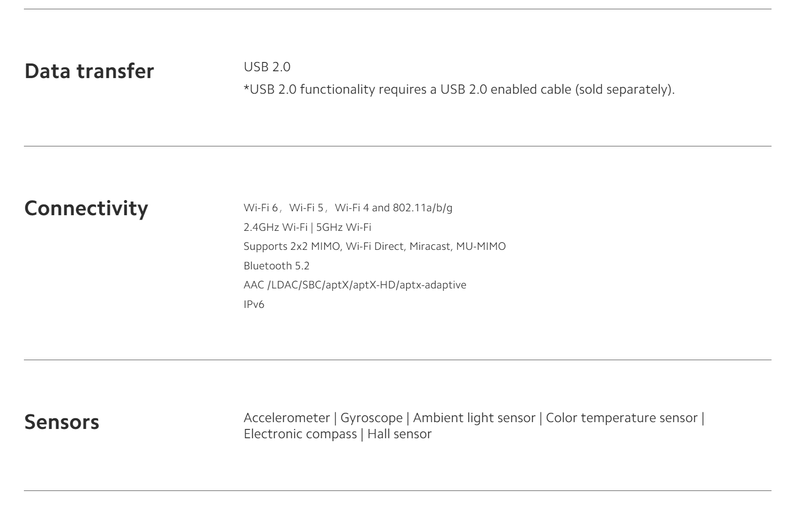This screenshot has height=509, width=812.
Task: Click the Supports 2x2 MIMO text
Action: [292, 246]
